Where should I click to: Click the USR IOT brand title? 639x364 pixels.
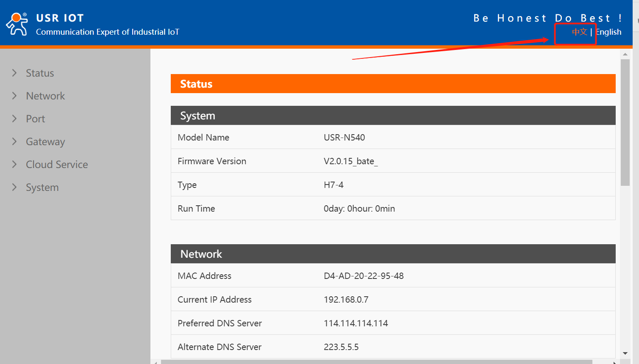(x=60, y=18)
